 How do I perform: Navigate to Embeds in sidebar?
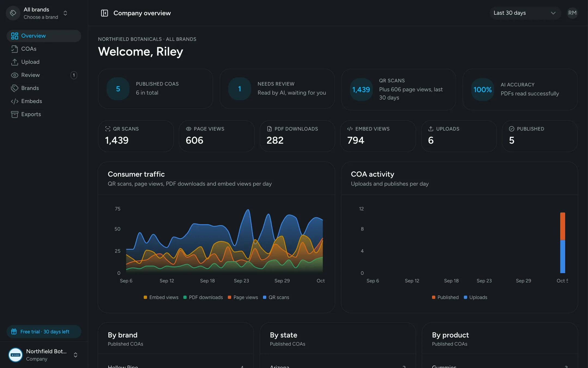tap(44, 101)
